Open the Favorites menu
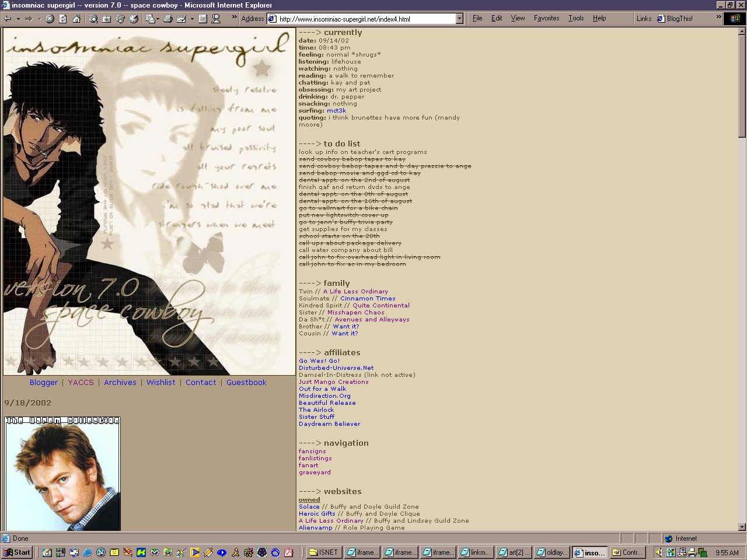The image size is (747, 560). [x=546, y=18]
